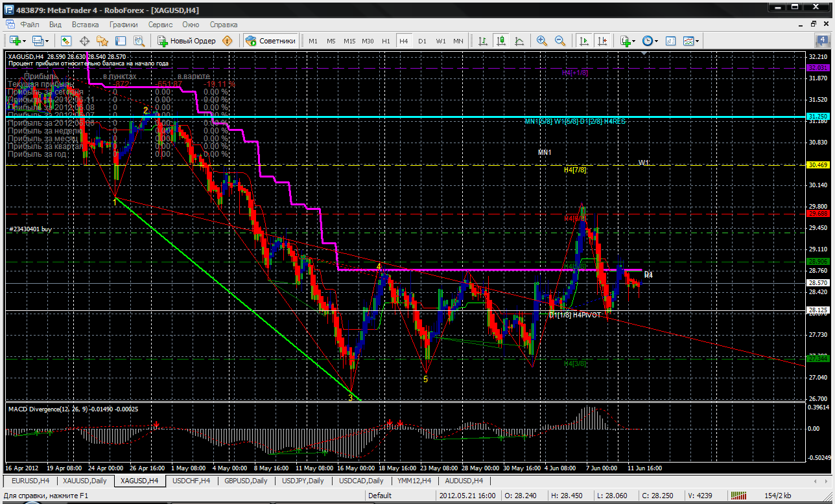The image size is (835, 504).
Task: Open the Графики menu
Action: coord(123,24)
